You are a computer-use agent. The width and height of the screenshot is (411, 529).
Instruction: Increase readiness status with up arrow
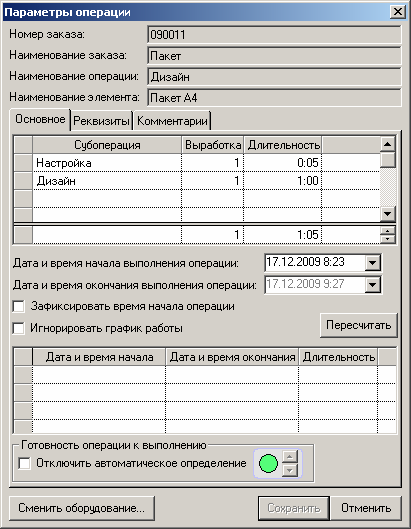[290, 457]
